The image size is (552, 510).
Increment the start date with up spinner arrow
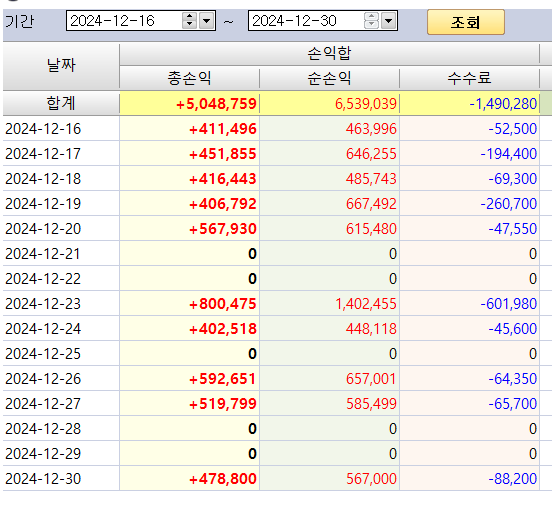click(189, 17)
